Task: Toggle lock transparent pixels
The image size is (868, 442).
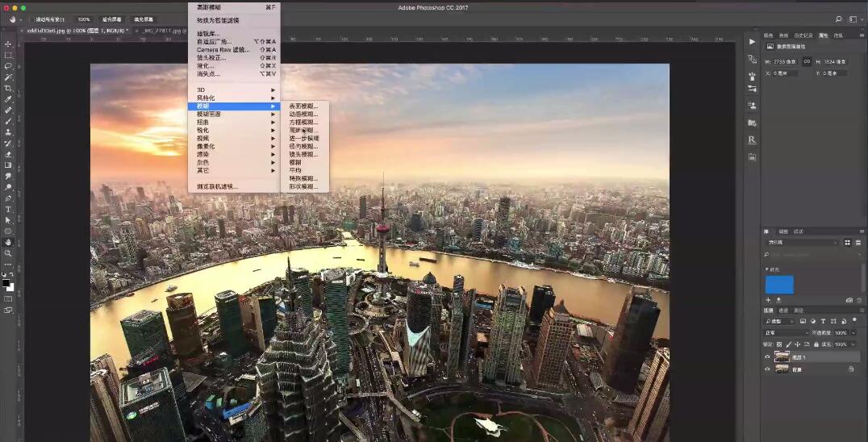Action: tap(779, 344)
